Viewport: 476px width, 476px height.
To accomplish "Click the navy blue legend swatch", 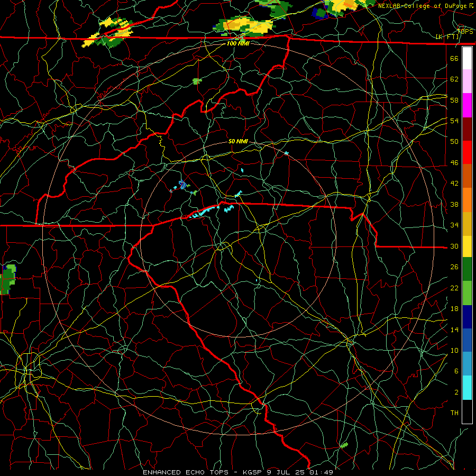I will point(467,317).
